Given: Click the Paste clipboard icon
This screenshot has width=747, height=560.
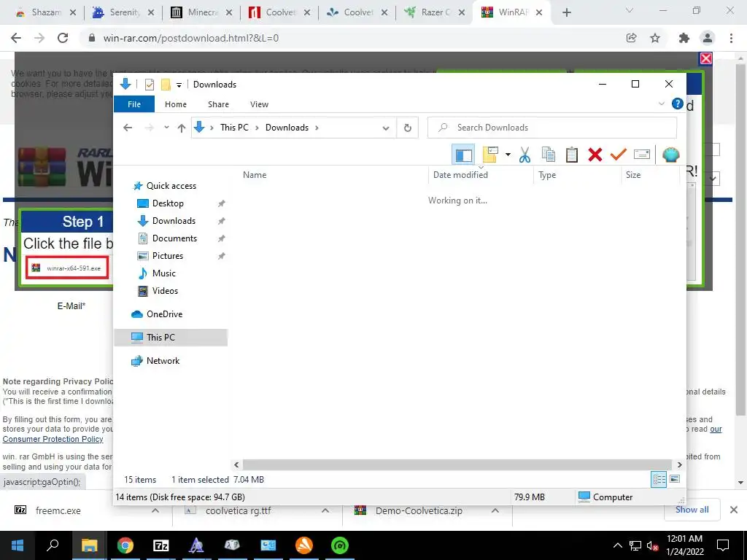Looking at the screenshot, I should pyautogui.click(x=572, y=155).
